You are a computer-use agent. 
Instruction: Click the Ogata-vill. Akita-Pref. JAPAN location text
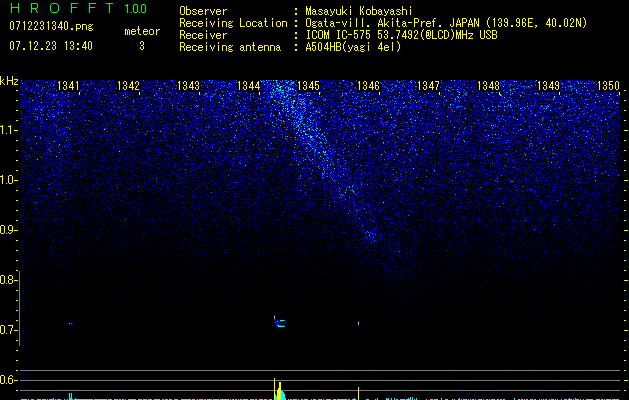(446, 23)
